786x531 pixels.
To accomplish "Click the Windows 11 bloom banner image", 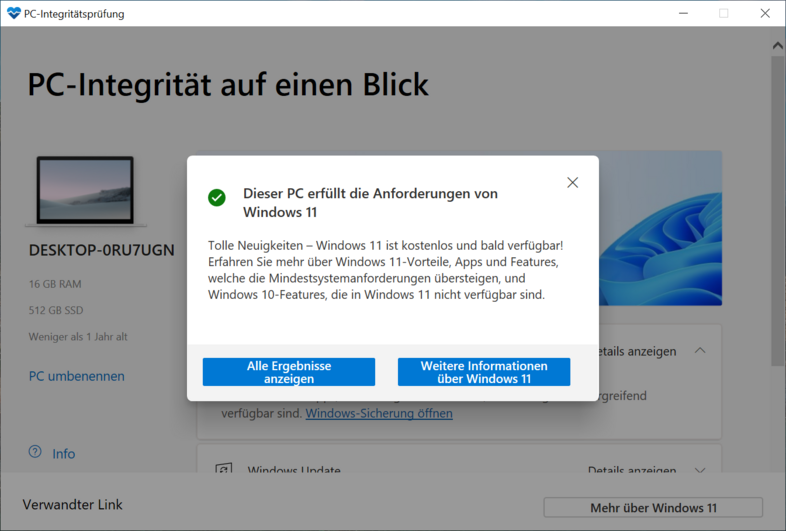I will click(x=660, y=228).
